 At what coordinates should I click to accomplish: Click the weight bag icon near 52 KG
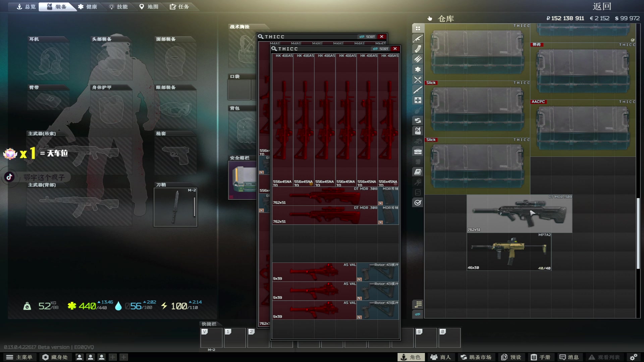[x=27, y=306]
